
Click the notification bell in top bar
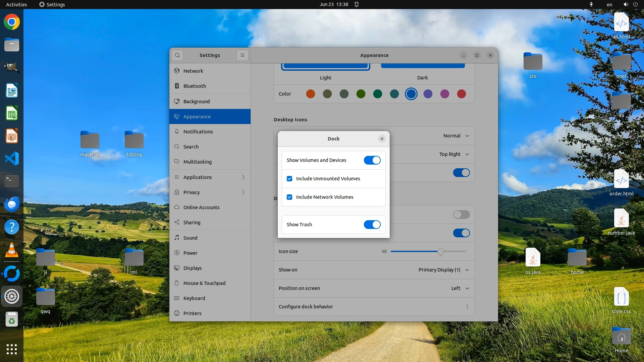357,4
